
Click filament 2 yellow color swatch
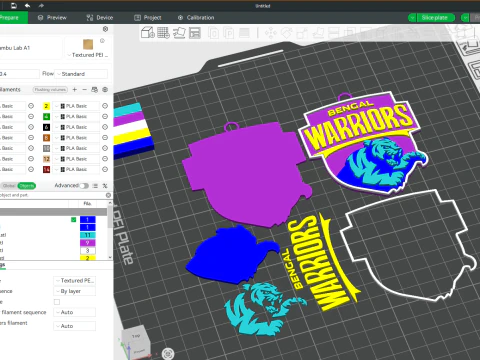(46, 106)
